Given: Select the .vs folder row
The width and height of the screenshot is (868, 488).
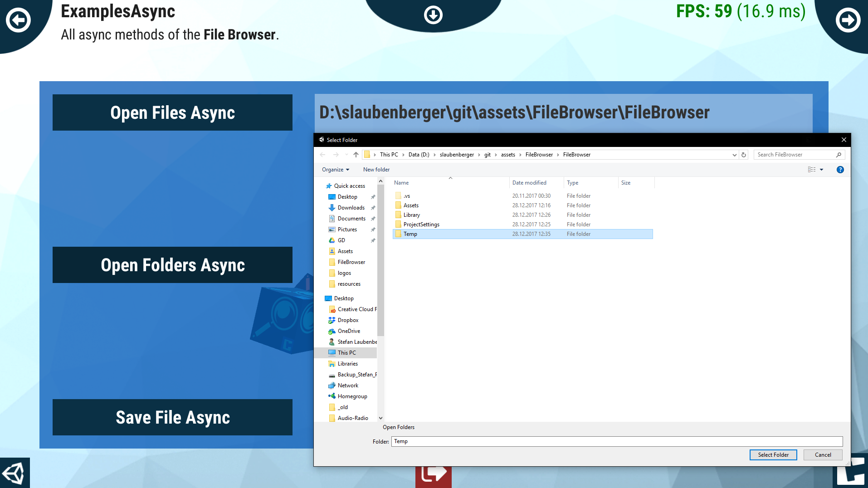Looking at the screenshot, I should 522,196.
